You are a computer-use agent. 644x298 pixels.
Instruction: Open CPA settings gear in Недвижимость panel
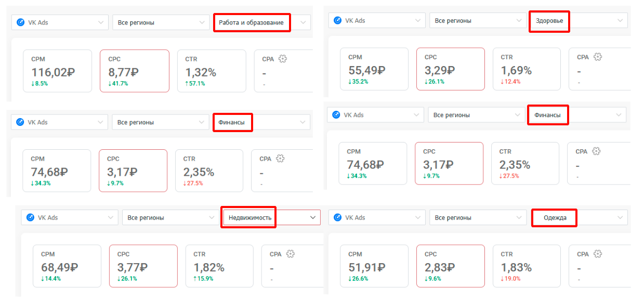tap(291, 254)
